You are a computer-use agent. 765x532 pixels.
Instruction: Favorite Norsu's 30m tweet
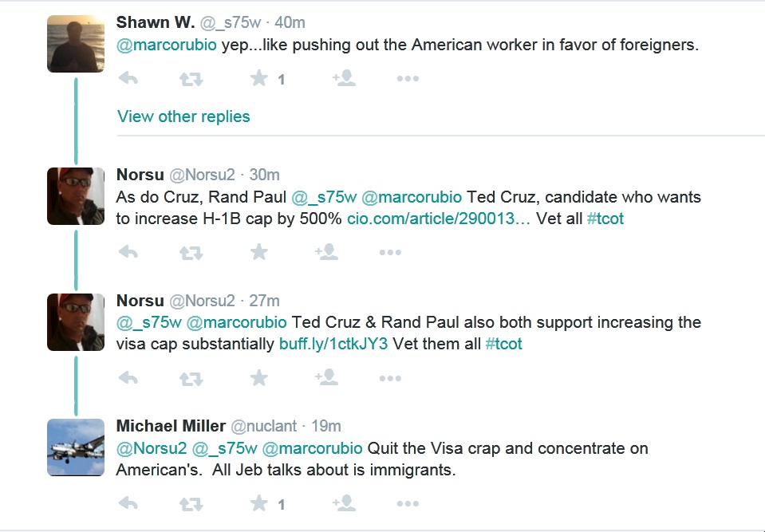(x=258, y=252)
